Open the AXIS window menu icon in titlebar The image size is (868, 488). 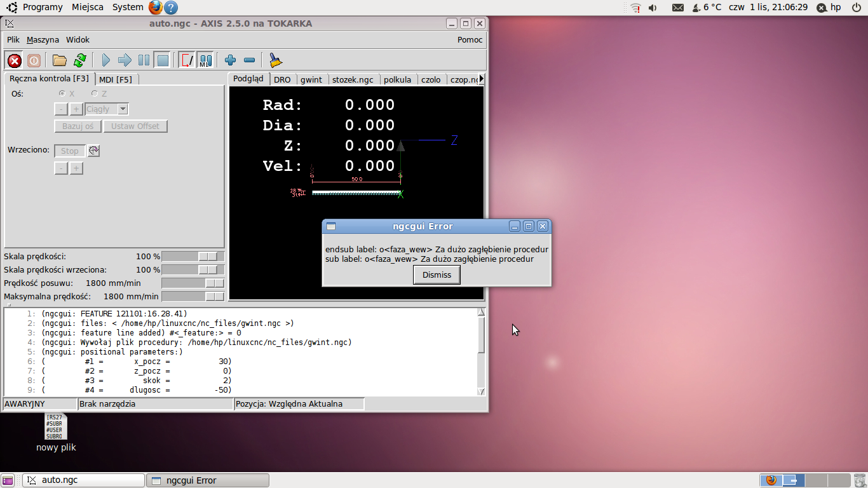point(9,24)
